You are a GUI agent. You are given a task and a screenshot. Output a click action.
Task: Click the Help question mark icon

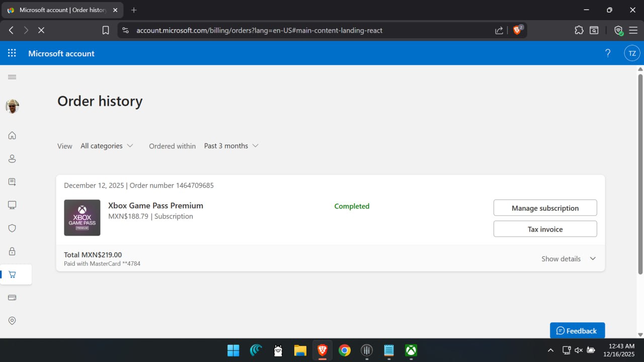[608, 53]
